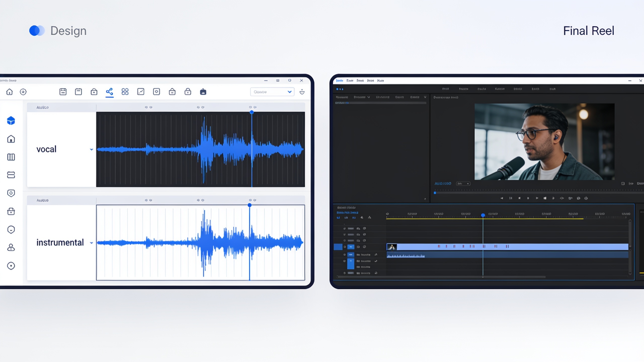Toggle visibility of the second timeline track
644x362 pixels.
click(345, 235)
